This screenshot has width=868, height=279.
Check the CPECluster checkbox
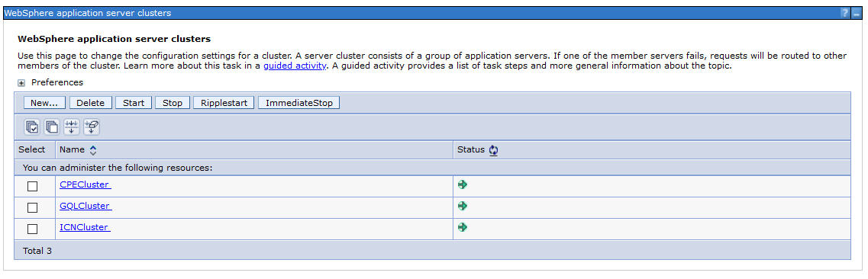(33, 186)
